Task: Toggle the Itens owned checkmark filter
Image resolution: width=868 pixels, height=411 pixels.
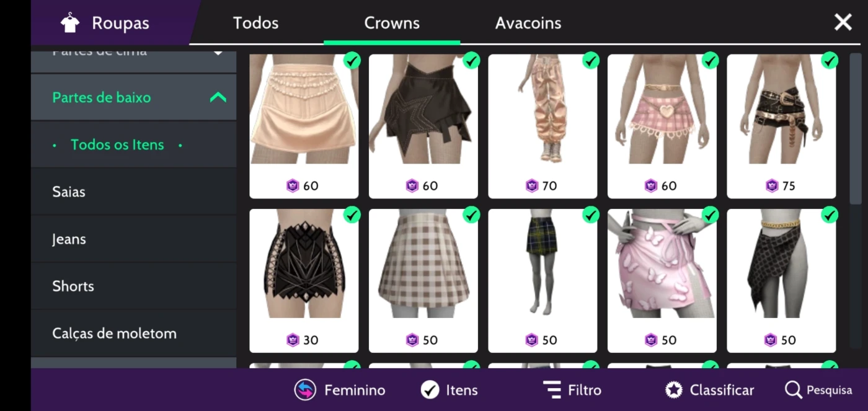Action: [430, 390]
